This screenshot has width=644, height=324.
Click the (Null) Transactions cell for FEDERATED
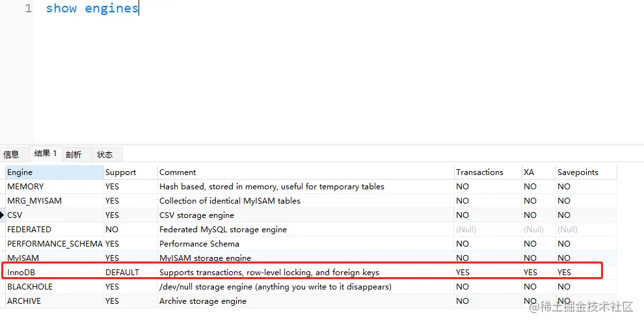click(466, 230)
